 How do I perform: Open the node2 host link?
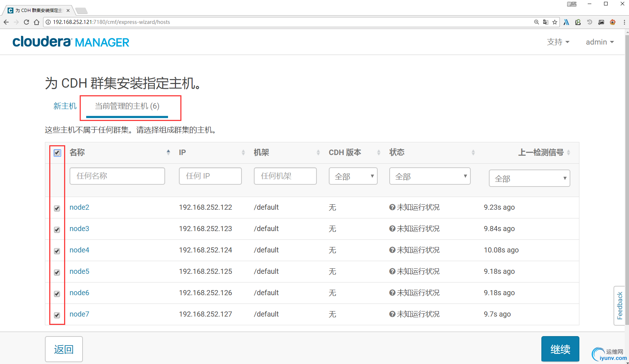(x=79, y=207)
